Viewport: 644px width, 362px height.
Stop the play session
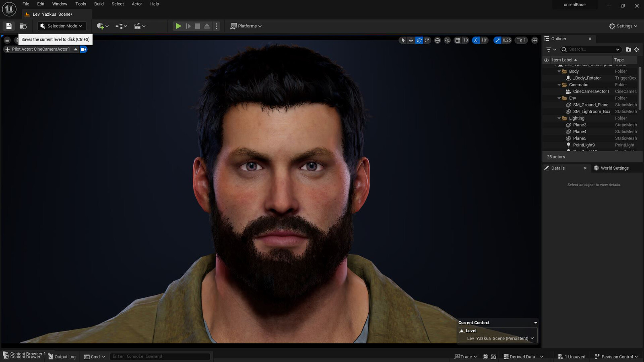point(197,26)
